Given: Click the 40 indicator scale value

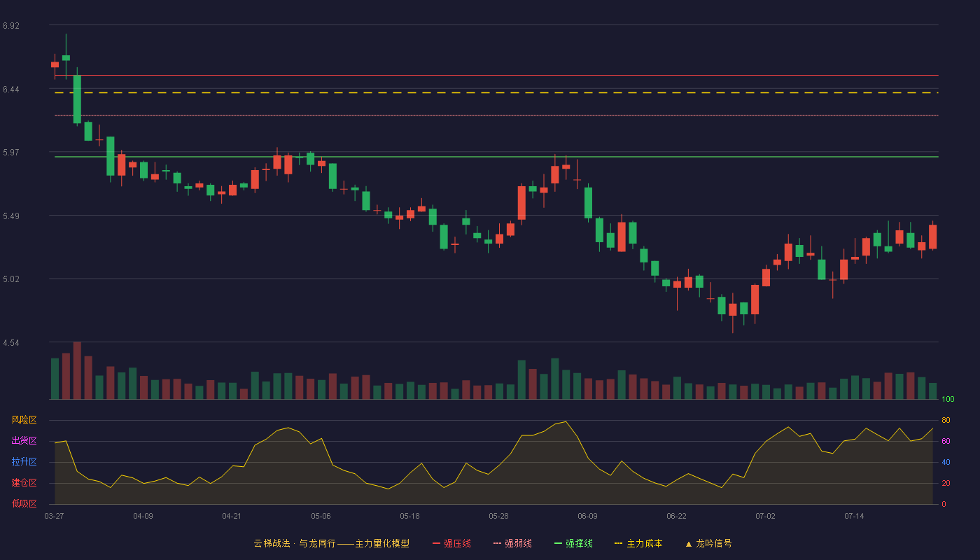Looking at the screenshot, I should pyautogui.click(x=946, y=462).
